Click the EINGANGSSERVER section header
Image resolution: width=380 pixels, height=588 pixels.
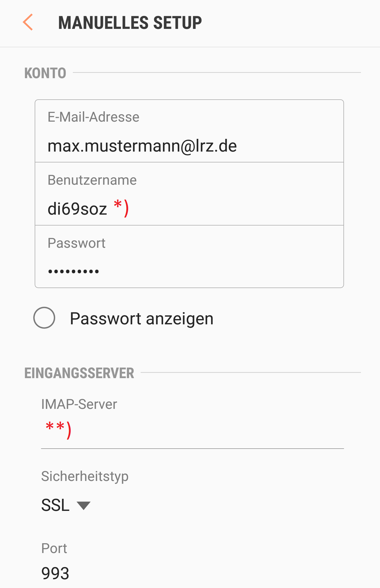[x=79, y=373]
